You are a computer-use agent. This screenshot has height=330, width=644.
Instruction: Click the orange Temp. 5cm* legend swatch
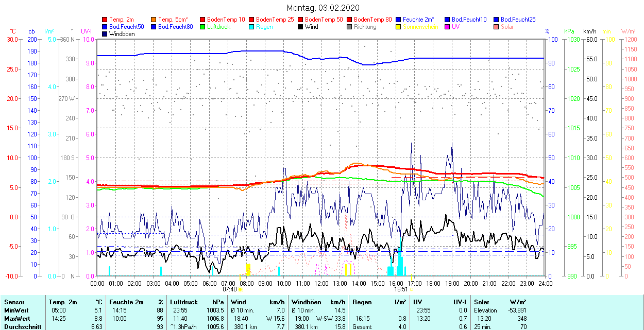(154, 20)
